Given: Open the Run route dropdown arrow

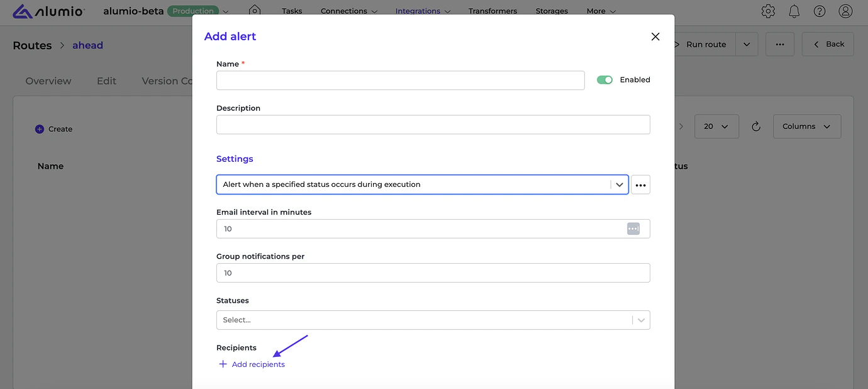Looking at the screenshot, I should pos(747,44).
